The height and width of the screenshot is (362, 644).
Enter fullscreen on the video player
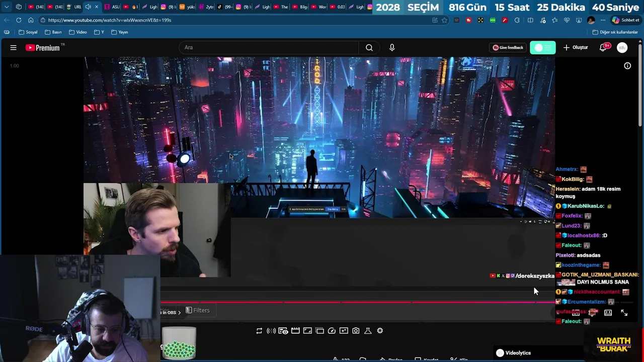[624, 313]
